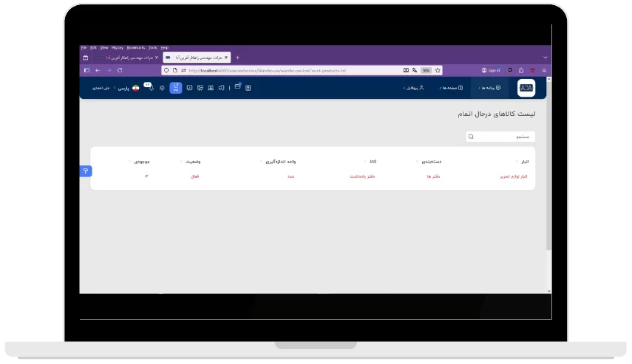Open the envelope messages icon

point(237,87)
